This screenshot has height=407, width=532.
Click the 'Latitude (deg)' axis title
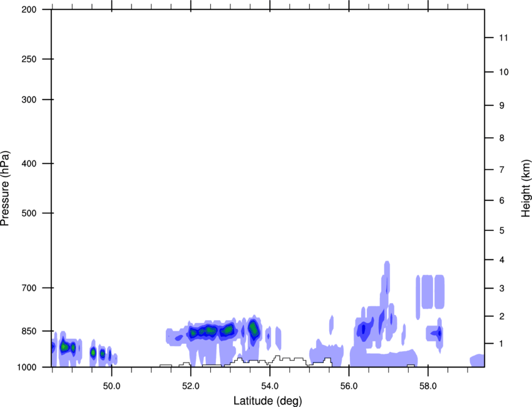pos(268,401)
